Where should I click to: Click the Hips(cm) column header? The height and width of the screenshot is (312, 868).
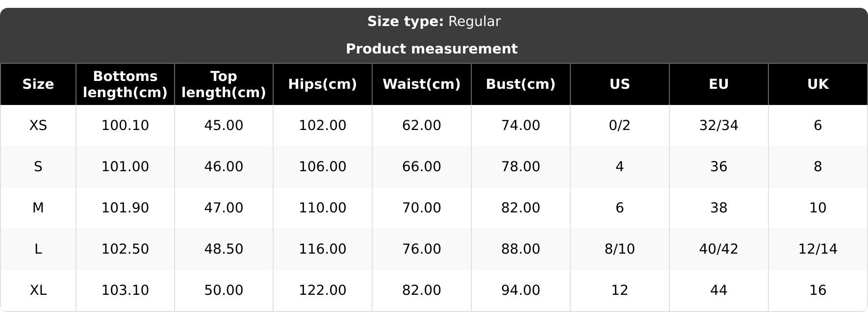click(322, 84)
